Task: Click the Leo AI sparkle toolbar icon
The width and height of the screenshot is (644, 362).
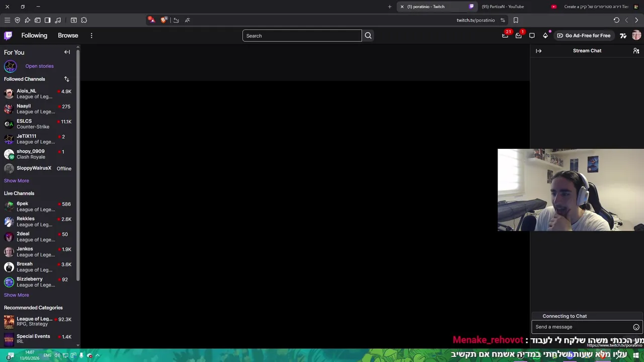Action: [x=27, y=20]
